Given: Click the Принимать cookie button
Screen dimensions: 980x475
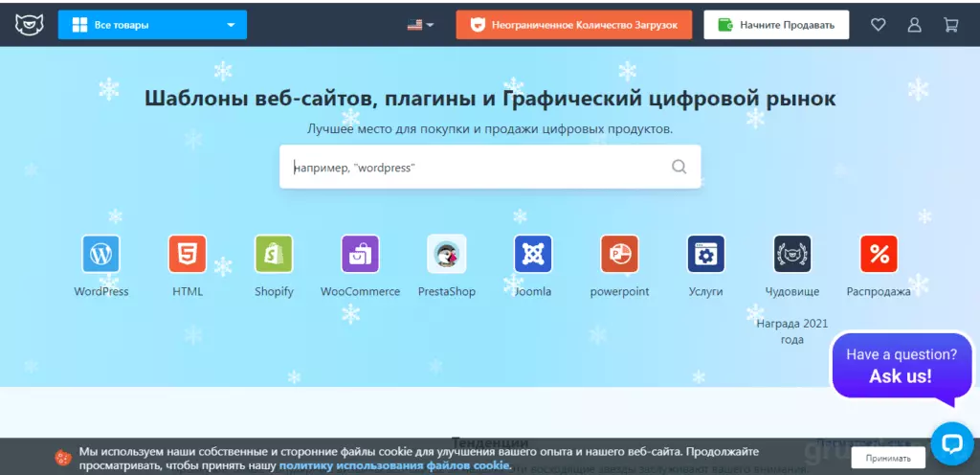Looking at the screenshot, I should [888, 458].
